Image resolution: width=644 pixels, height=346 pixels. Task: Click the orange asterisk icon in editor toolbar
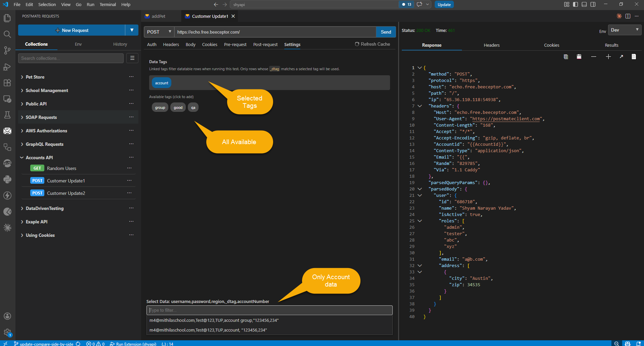[x=619, y=16]
